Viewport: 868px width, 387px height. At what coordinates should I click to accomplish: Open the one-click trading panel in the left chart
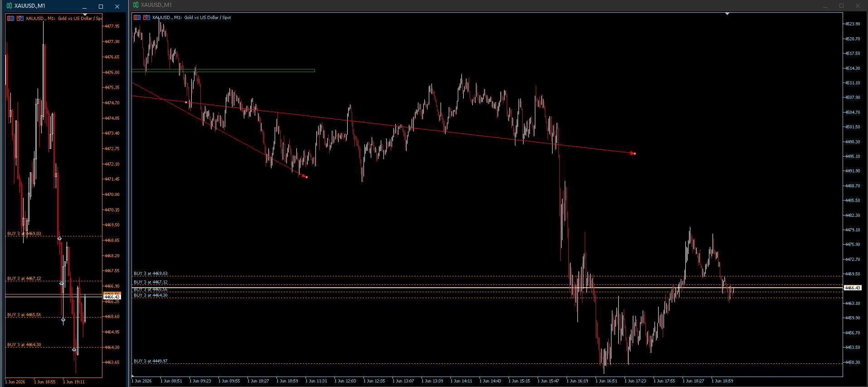tap(10, 19)
